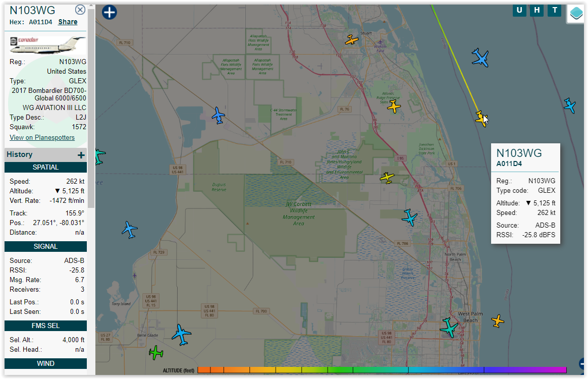Click the United States country text
Screen dimensions: 588x379
point(67,71)
